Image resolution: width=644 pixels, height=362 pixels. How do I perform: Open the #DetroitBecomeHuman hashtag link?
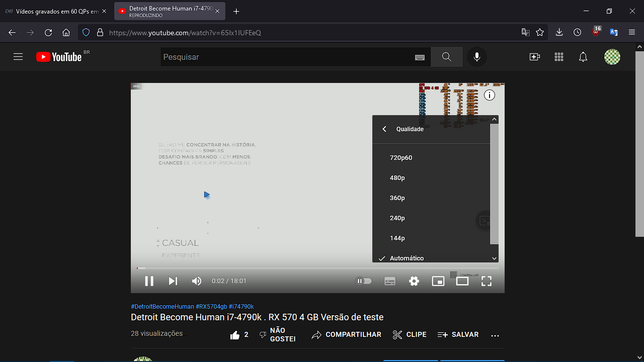coord(163,307)
